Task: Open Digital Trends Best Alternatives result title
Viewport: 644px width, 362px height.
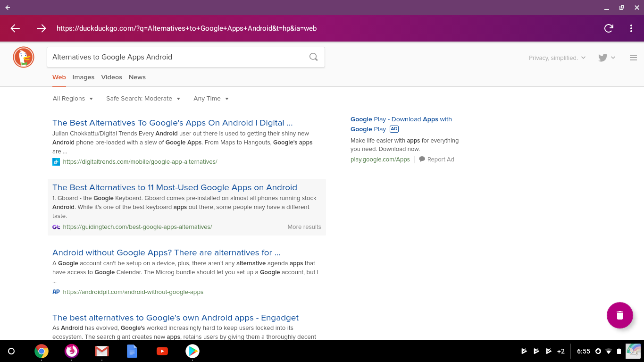Action: tap(173, 123)
